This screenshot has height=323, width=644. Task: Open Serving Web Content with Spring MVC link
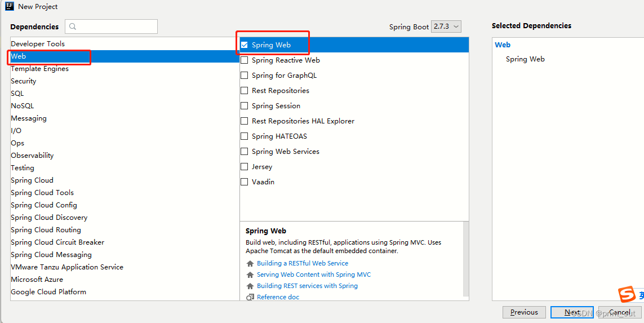pos(314,275)
